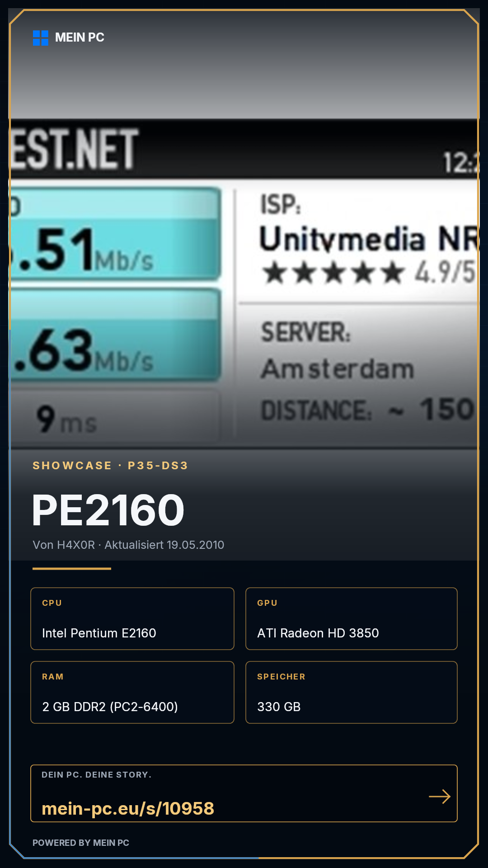This screenshot has width=488, height=868.
Task: Select the RAM 2 GB DDR2 card
Action: click(132, 693)
